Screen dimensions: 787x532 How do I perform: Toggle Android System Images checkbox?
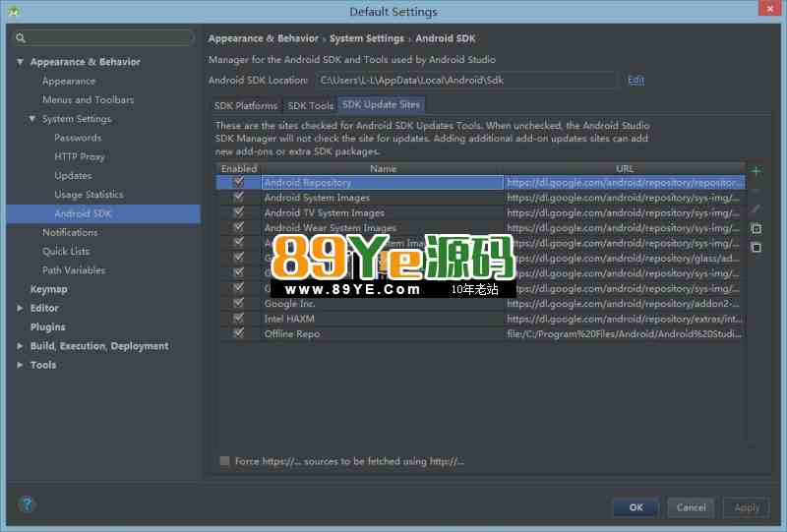239,198
